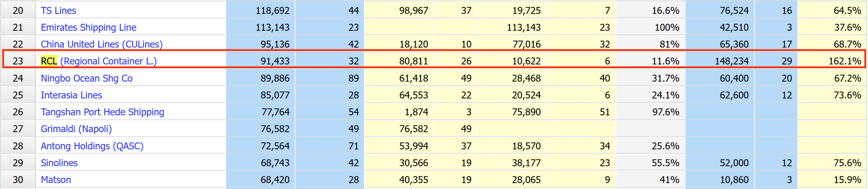The height and width of the screenshot is (189, 868).
Task: Open China United Lines (CULines) link
Action: click(x=102, y=44)
